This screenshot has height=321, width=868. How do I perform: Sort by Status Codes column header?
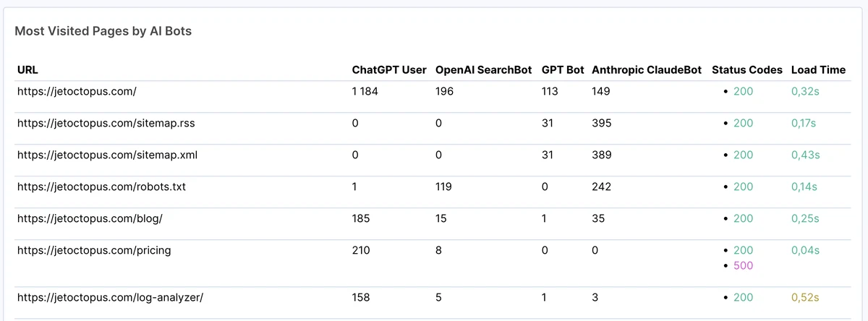(747, 70)
